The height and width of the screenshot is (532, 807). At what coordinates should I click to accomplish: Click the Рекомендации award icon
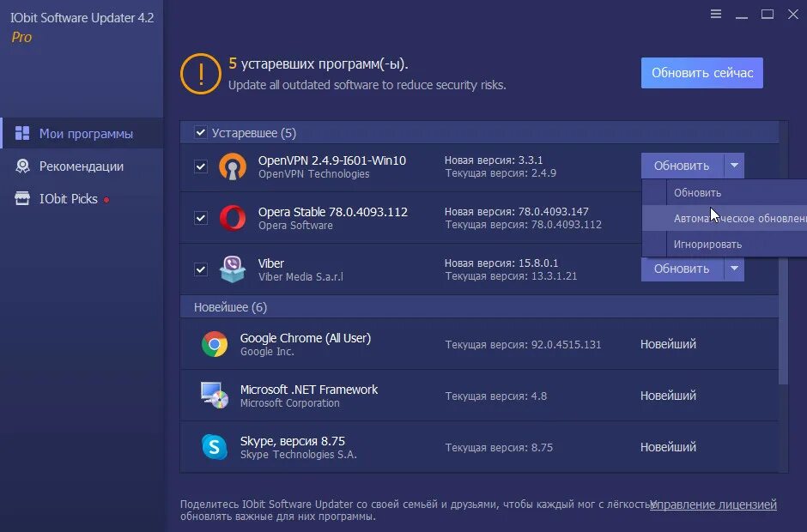[x=22, y=166]
